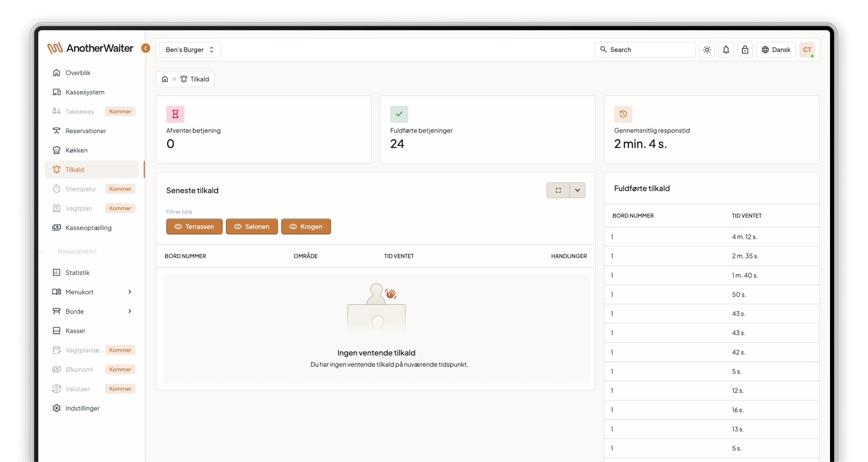This screenshot has height=462, width=868.
Task: Click the checkmark icon on Fuldførte betjeninger
Action: click(x=399, y=114)
